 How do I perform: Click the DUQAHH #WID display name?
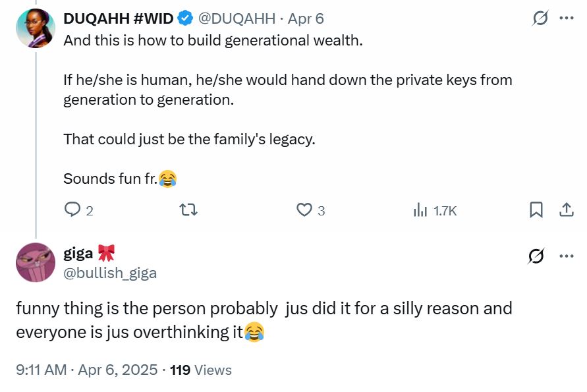click(x=119, y=18)
